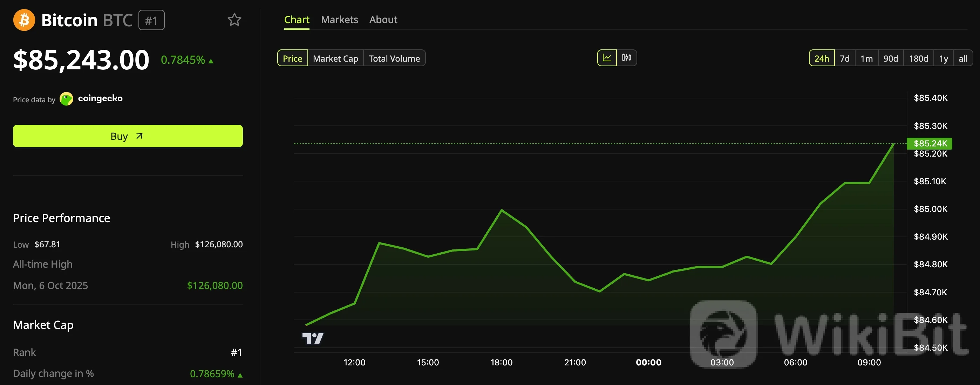980x385 pixels.
Task: Set chart range to all
Action: pyautogui.click(x=963, y=58)
